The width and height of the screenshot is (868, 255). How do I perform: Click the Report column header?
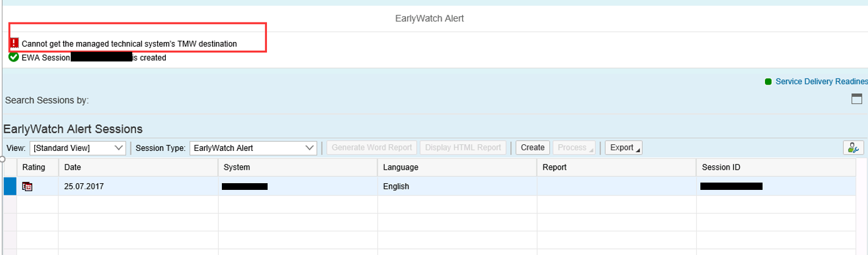616,167
